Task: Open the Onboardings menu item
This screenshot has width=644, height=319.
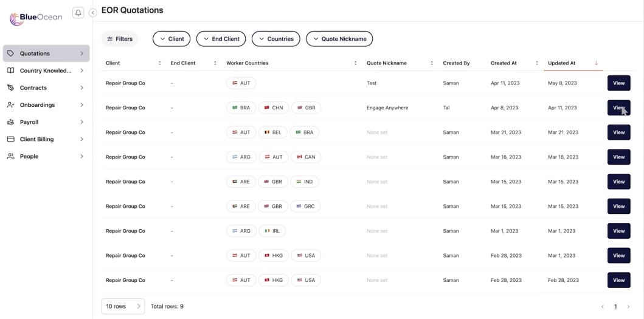Action: 46,105
